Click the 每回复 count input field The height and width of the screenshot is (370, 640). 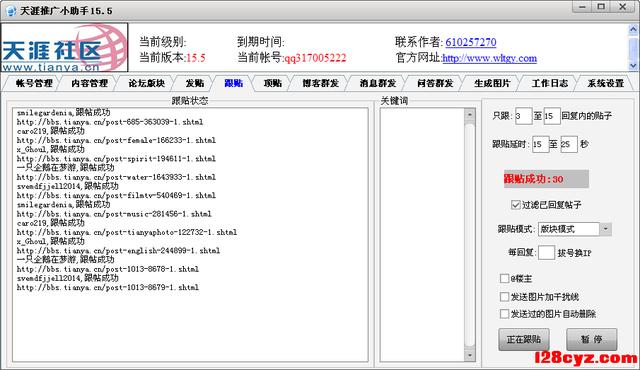546,253
